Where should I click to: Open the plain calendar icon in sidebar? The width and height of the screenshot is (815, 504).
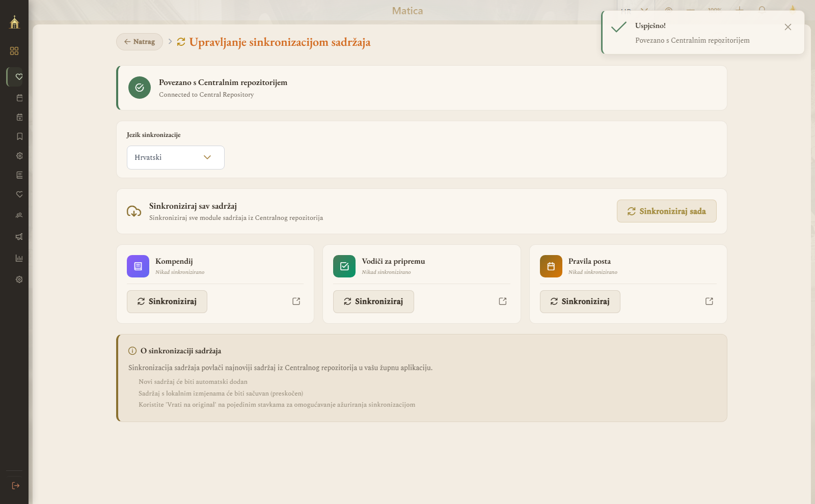[19, 98]
